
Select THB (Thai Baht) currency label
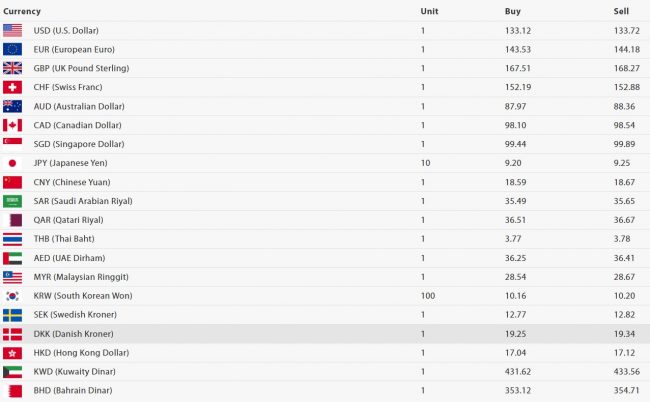pos(58,239)
